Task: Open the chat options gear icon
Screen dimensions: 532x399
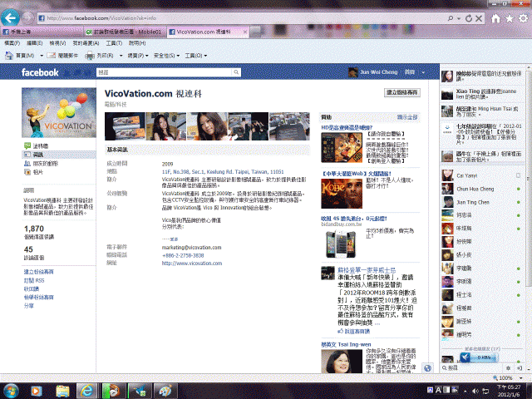Action: tap(508, 367)
